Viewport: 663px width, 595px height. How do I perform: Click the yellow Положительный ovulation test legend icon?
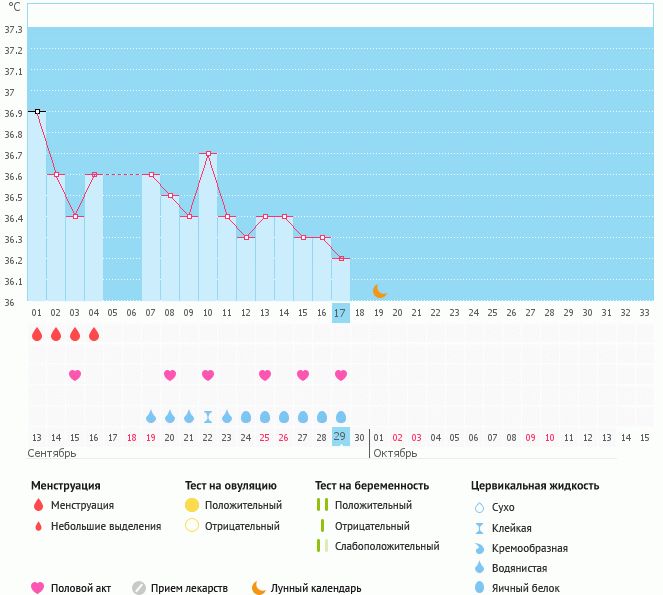pos(192,505)
